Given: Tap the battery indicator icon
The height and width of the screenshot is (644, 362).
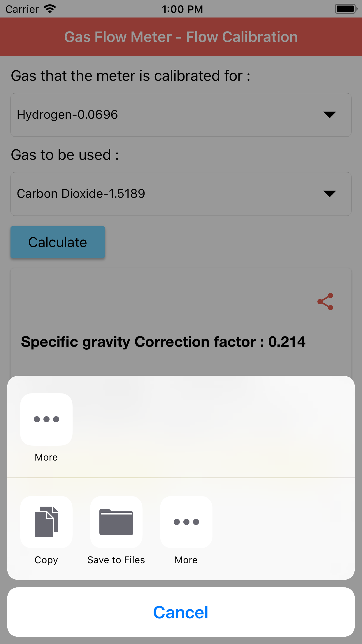Looking at the screenshot, I should tap(346, 9).
